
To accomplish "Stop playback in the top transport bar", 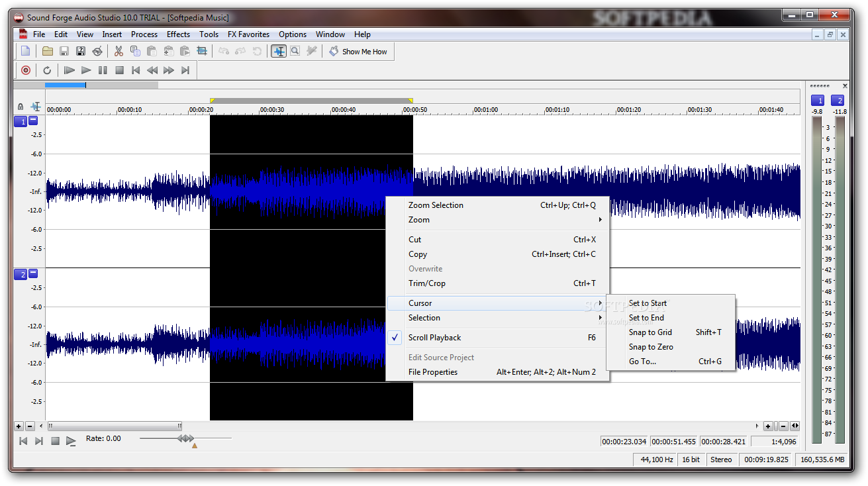I will [x=119, y=70].
